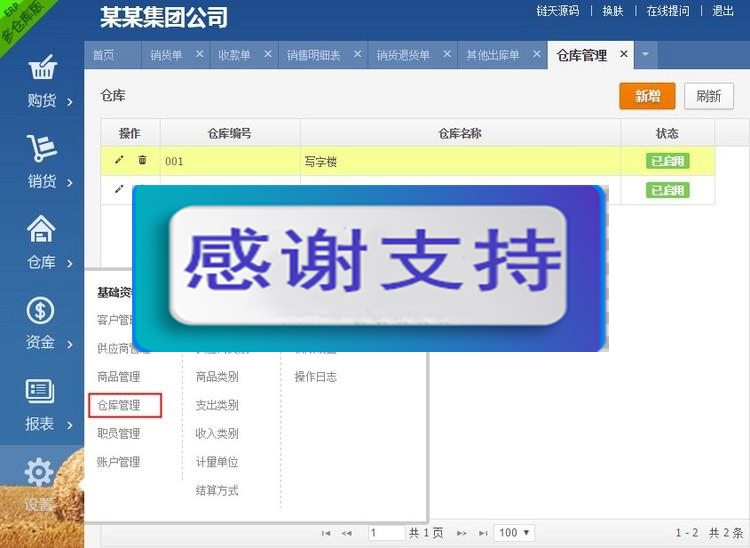750x548 pixels.
Task: Open the 购货 purchase module icon
Action: (x=43, y=67)
